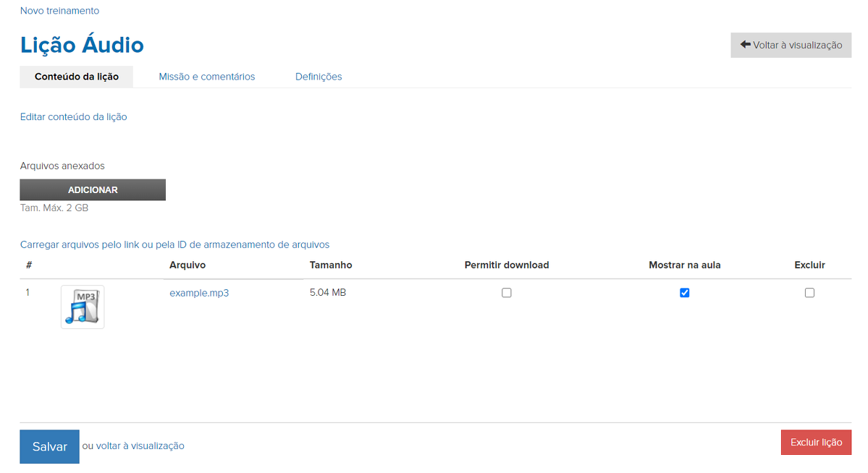
Task: Click the Arquivo column header
Action: tap(187, 265)
